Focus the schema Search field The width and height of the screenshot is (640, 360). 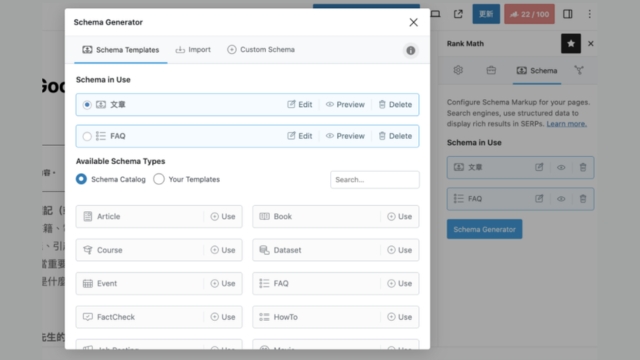[x=375, y=180]
